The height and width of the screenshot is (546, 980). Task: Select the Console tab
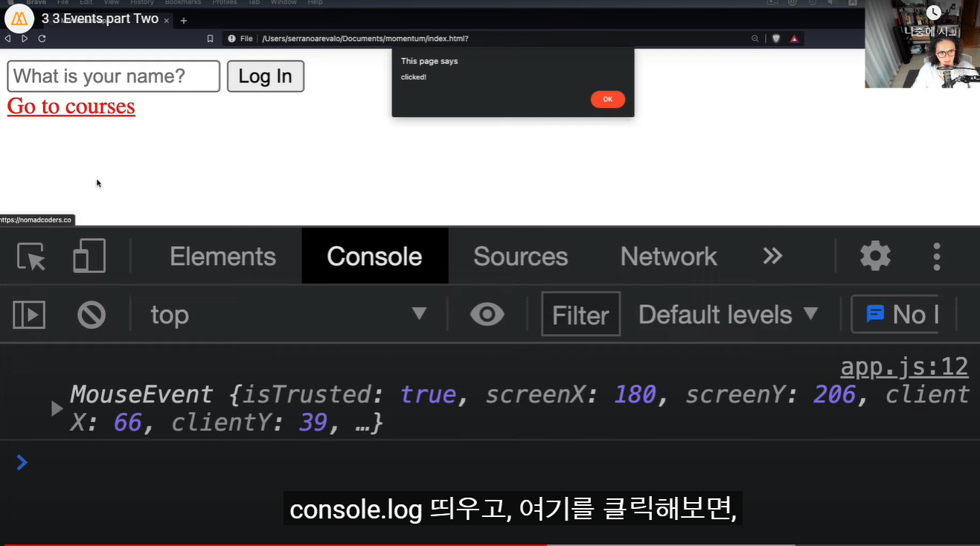coord(374,257)
